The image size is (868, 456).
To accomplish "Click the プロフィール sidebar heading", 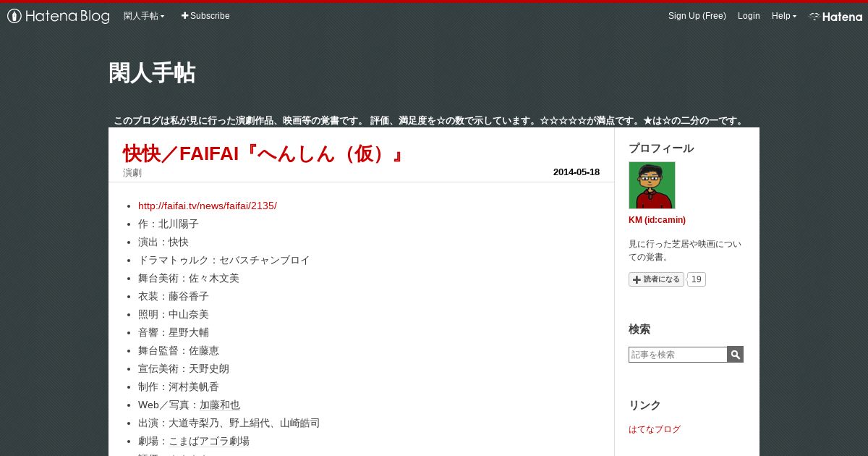I will (x=661, y=148).
